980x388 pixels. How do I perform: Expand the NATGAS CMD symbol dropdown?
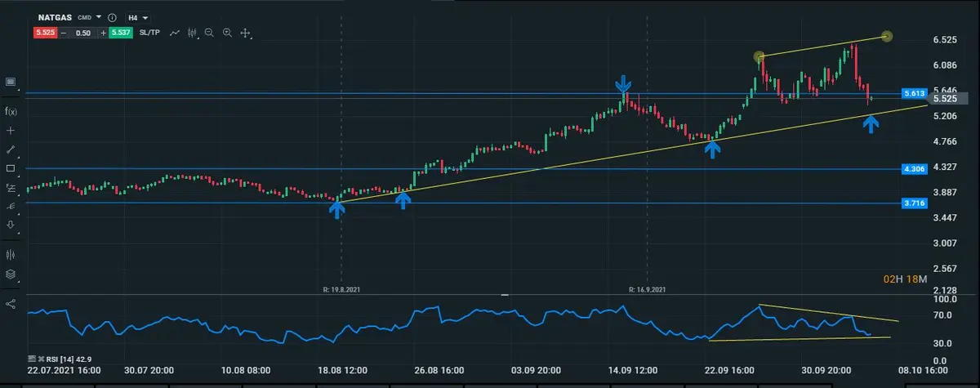coord(99,17)
